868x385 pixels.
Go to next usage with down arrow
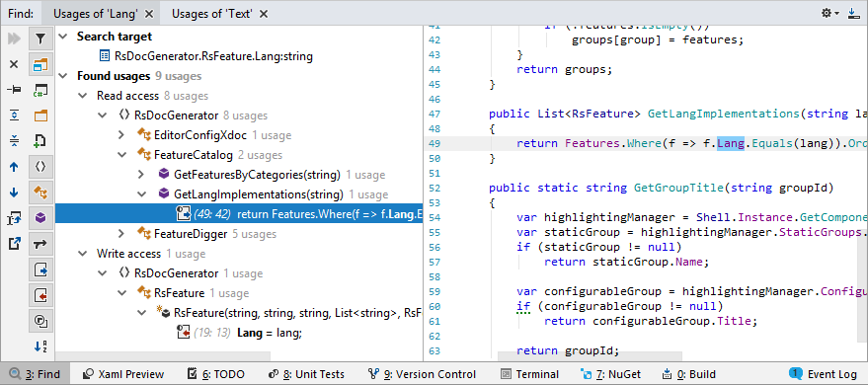[x=15, y=192]
